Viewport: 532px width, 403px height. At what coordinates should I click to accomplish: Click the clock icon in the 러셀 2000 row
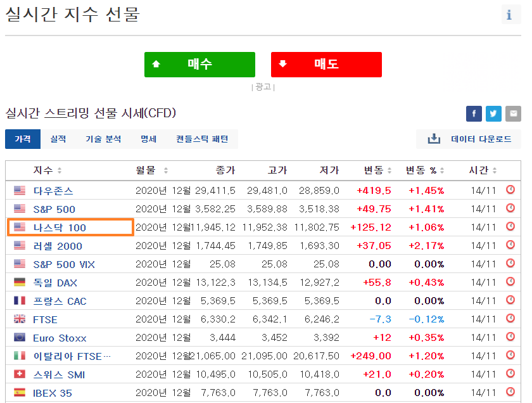510,245
